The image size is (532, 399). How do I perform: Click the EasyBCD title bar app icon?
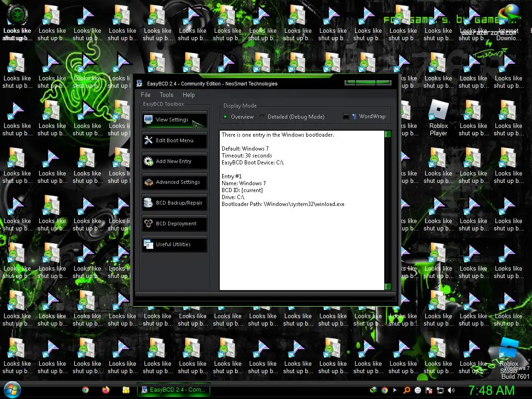click(x=139, y=84)
